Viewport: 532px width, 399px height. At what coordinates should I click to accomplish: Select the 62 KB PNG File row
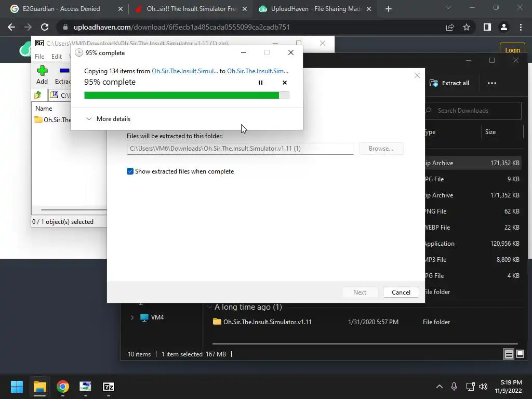coord(473,211)
